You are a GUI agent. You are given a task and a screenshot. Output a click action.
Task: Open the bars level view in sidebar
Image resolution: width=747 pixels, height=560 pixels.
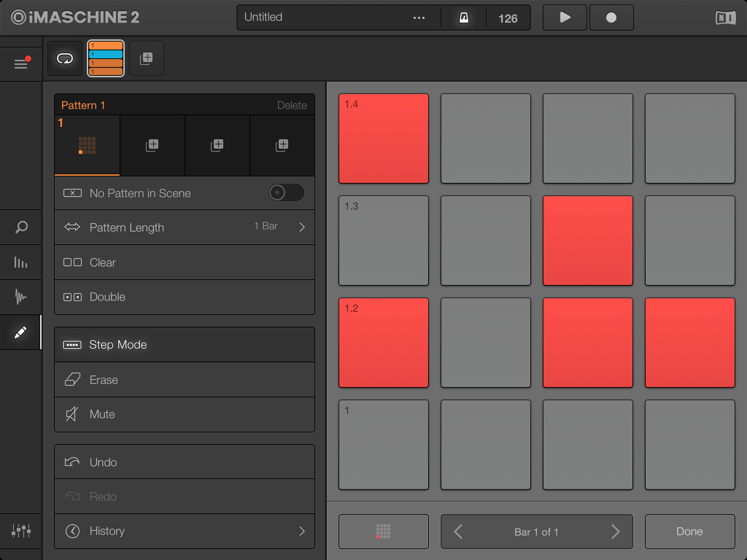tap(21, 262)
